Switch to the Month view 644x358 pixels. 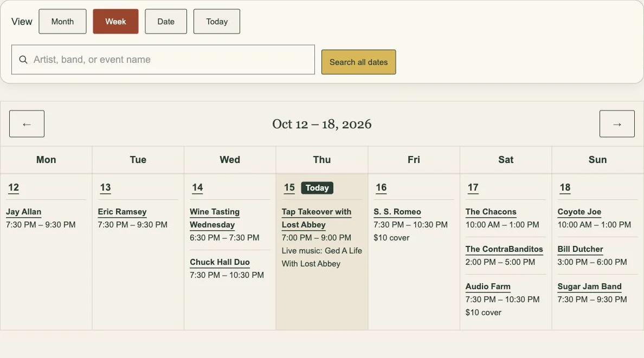62,21
